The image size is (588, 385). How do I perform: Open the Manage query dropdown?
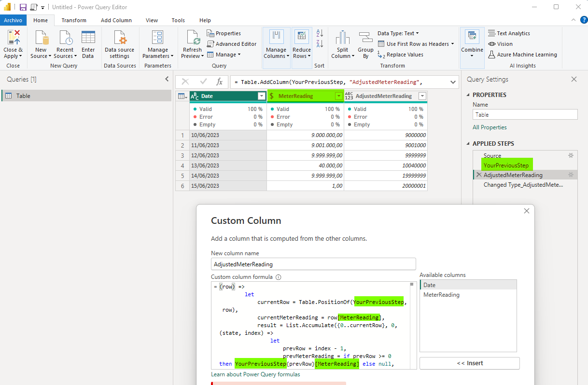[x=224, y=55]
